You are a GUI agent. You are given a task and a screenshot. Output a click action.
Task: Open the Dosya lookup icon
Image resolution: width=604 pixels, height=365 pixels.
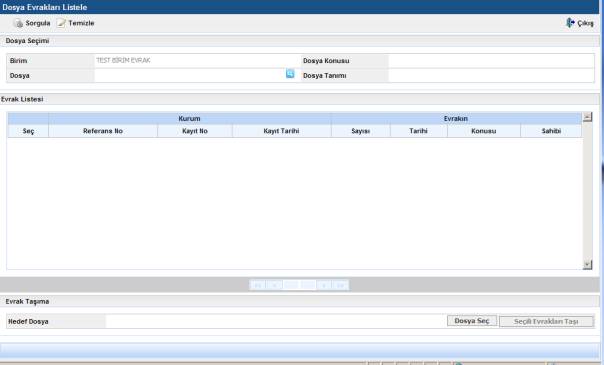point(290,74)
